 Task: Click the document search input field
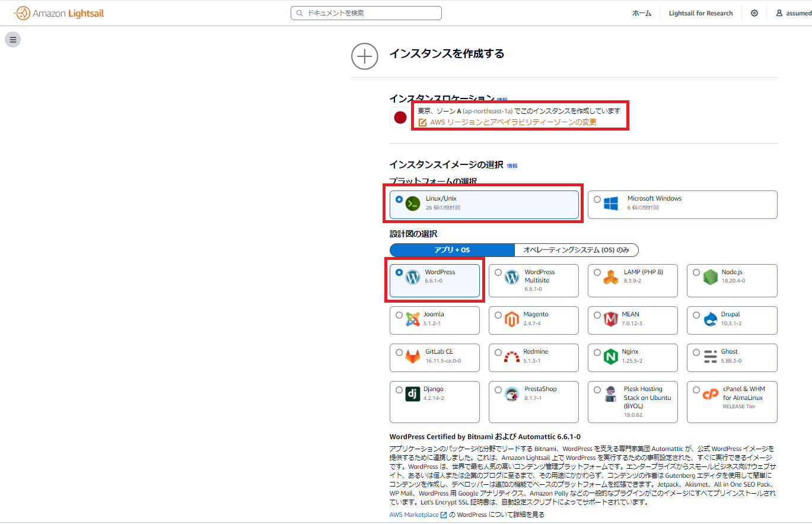point(366,12)
